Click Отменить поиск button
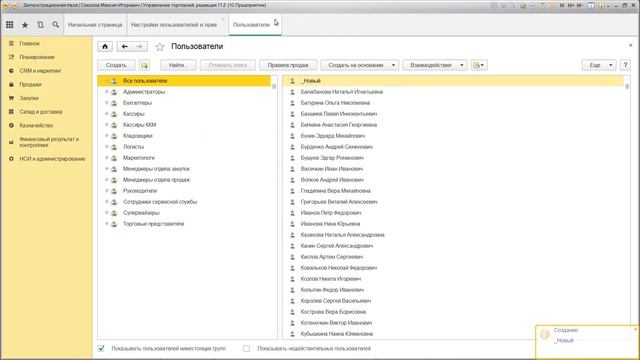640x360 pixels. pyautogui.click(x=228, y=65)
